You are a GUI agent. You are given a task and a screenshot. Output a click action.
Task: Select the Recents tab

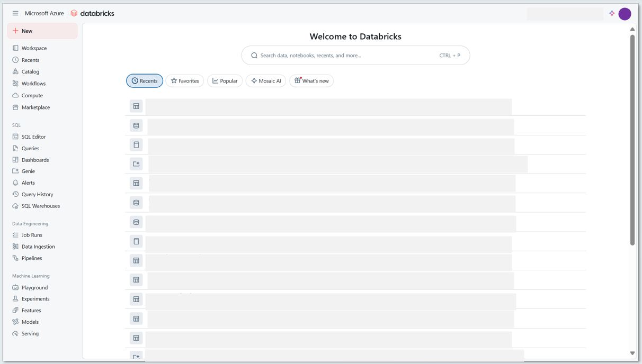(x=145, y=81)
